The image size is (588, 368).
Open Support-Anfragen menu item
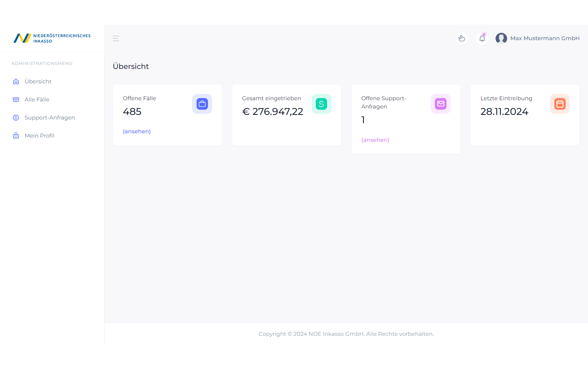50,118
